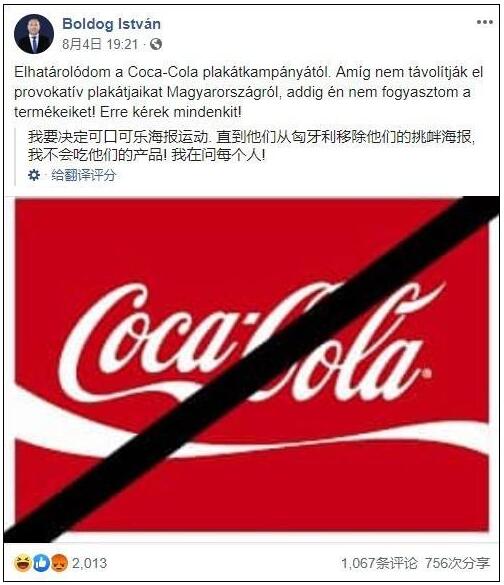Click the Angry face reaction icon

pyautogui.click(x=59, y=563)
